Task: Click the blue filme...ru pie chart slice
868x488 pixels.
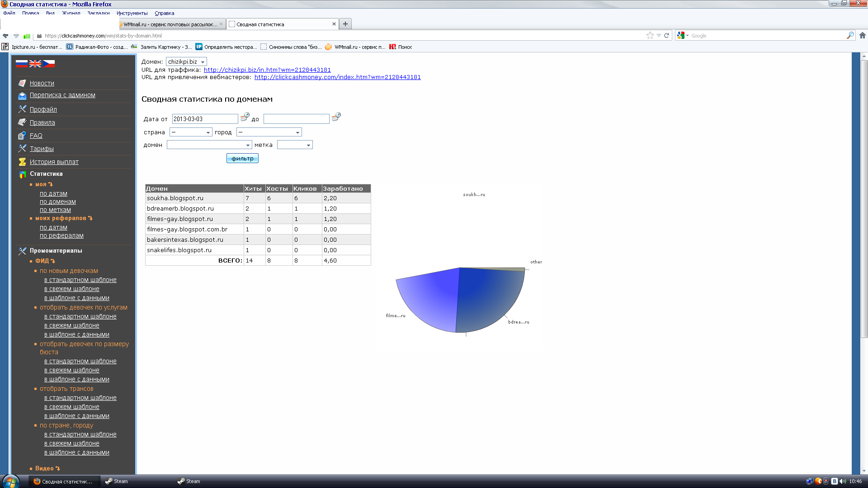Action: point(429,298)
